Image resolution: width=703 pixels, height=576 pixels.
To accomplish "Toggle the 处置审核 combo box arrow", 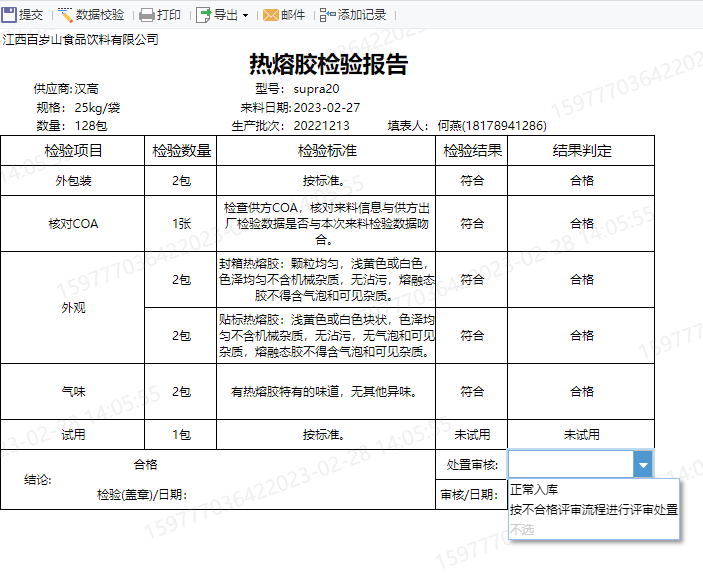I will pos(643,464).
